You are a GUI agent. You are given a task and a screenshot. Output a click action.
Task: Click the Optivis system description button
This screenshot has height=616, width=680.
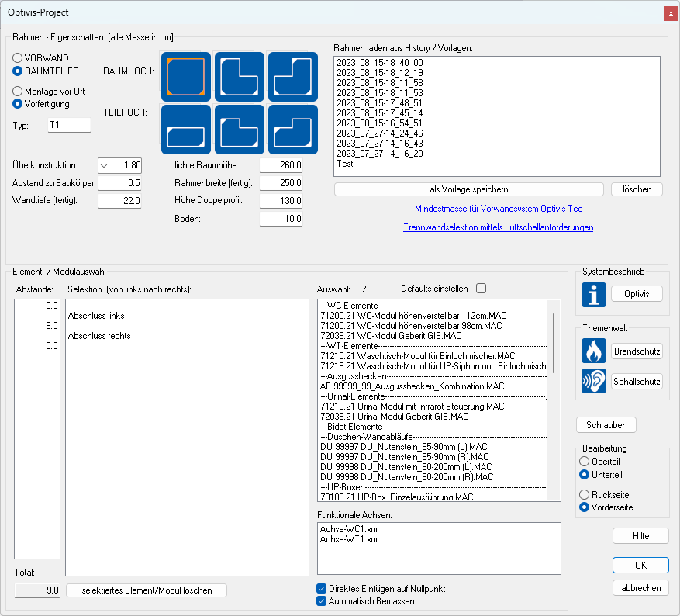[x=637, y=294]
